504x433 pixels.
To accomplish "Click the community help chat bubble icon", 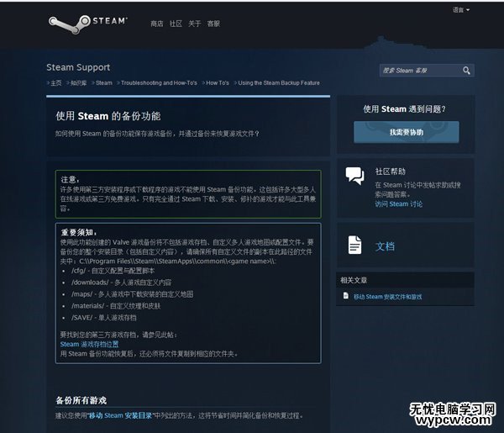I will pyautogui.click(x=354, y=176).
